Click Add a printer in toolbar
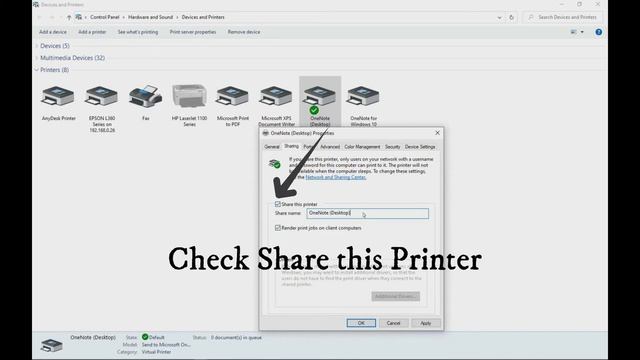The height and width of the screenshot is (360, 640). (92, 32)
